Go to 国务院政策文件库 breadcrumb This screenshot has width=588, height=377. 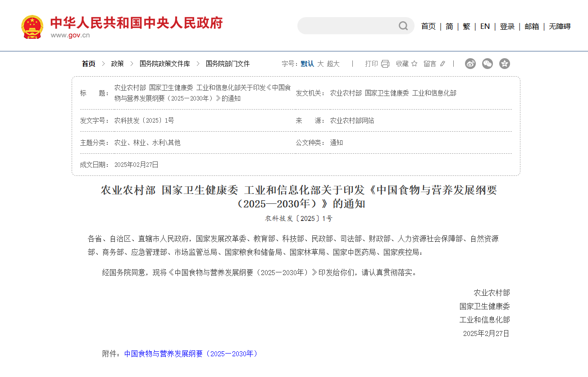coord(164,64)
